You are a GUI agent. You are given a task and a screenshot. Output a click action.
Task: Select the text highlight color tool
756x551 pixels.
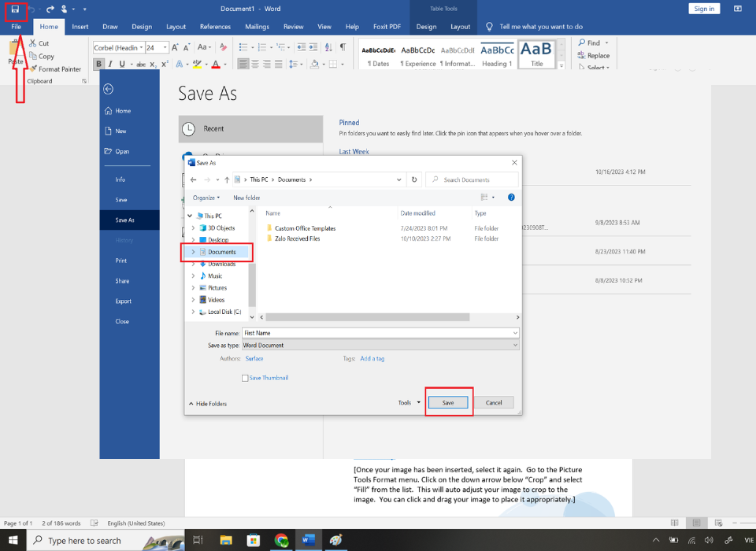[197, 64]
